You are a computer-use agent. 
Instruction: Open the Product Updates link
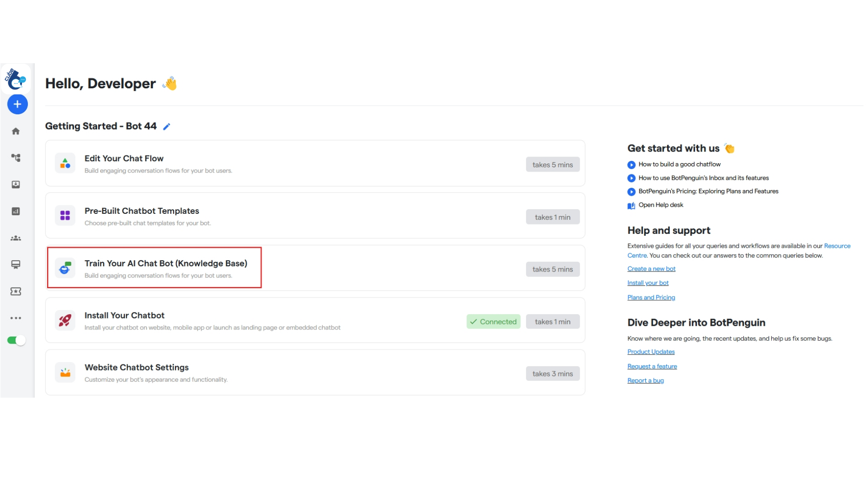point(651,352)
